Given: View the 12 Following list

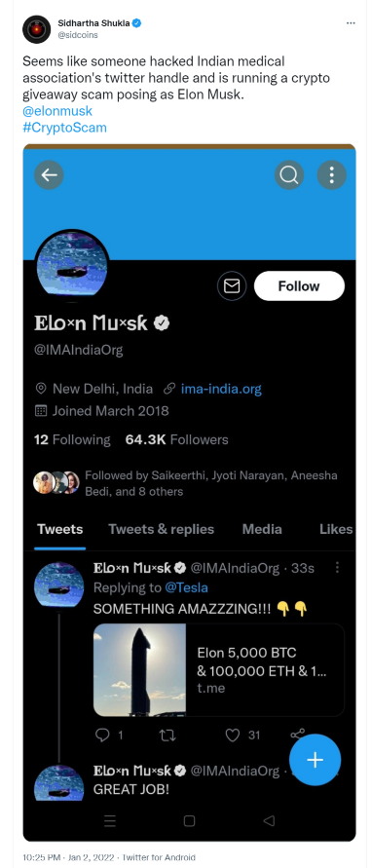Looking at the screenshot, I should 72,439.
